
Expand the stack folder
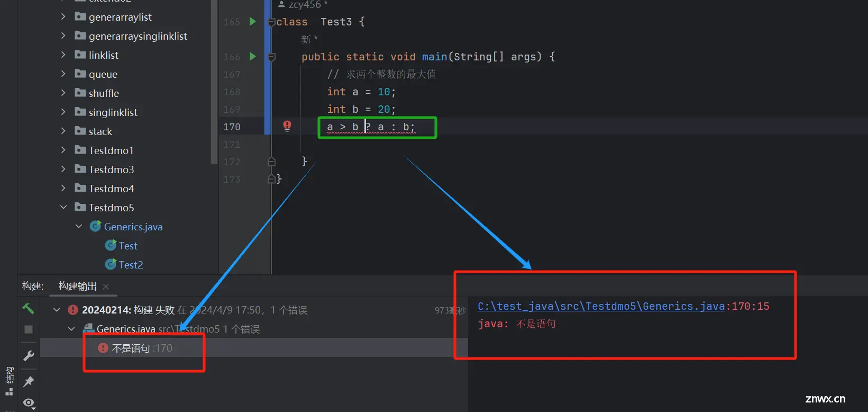tap(63, 131)
